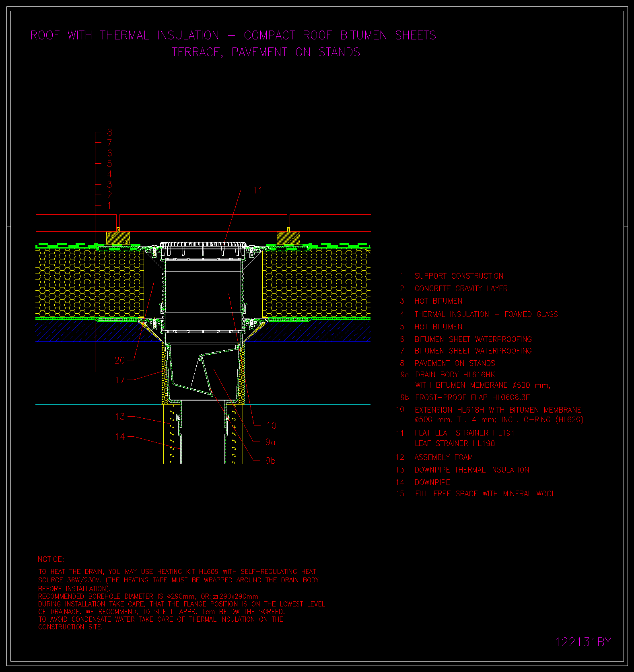Click the title line 'ROOF WITH THERMAL INSULATION – COMPACT ROOF BITUMEN SHEETS'
The height and width of the screenshot is (672, 634).
233,35
